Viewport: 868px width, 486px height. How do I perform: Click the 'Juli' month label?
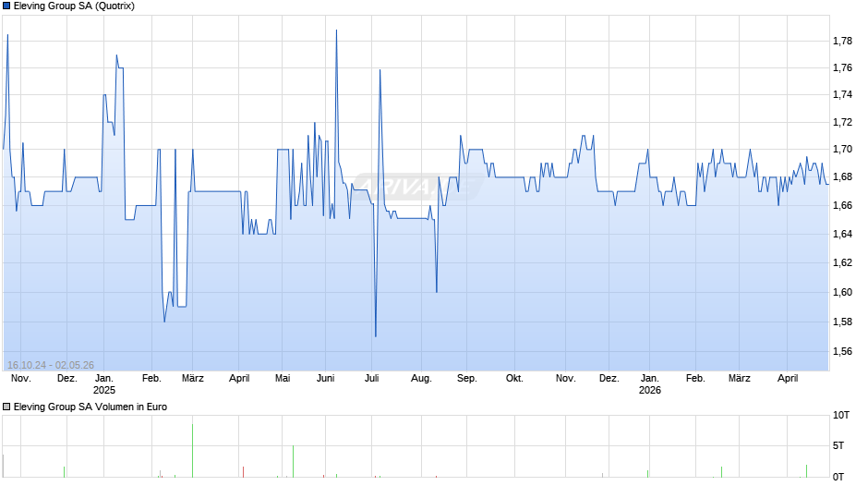[372, 379]
